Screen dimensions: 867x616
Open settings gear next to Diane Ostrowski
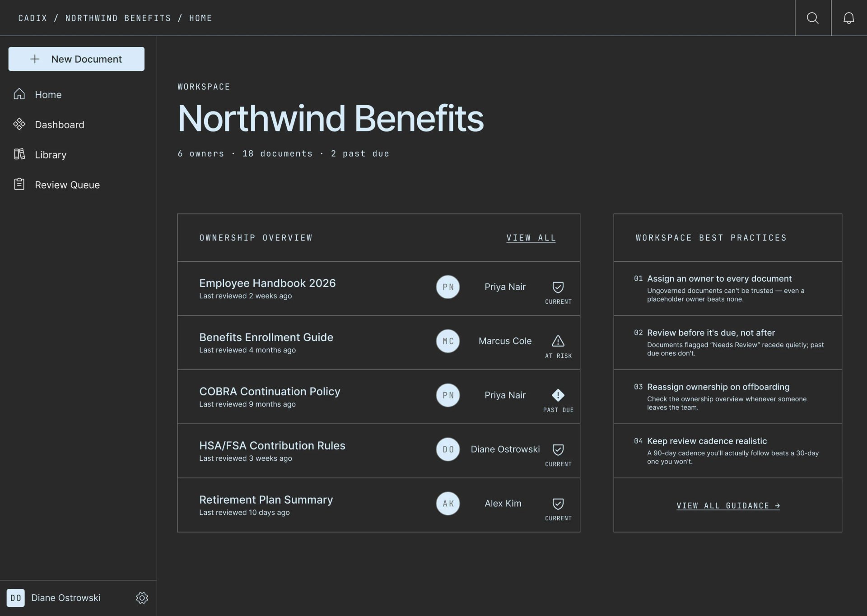pos(142,598)
